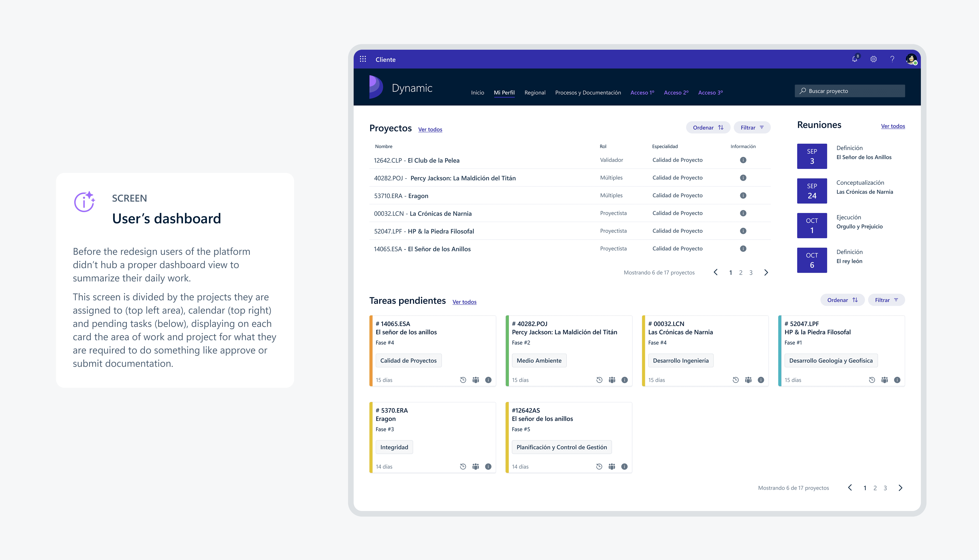Open the app launcher grid icon
This screenshot has width=979, height=560.
(x=363, y=59)
